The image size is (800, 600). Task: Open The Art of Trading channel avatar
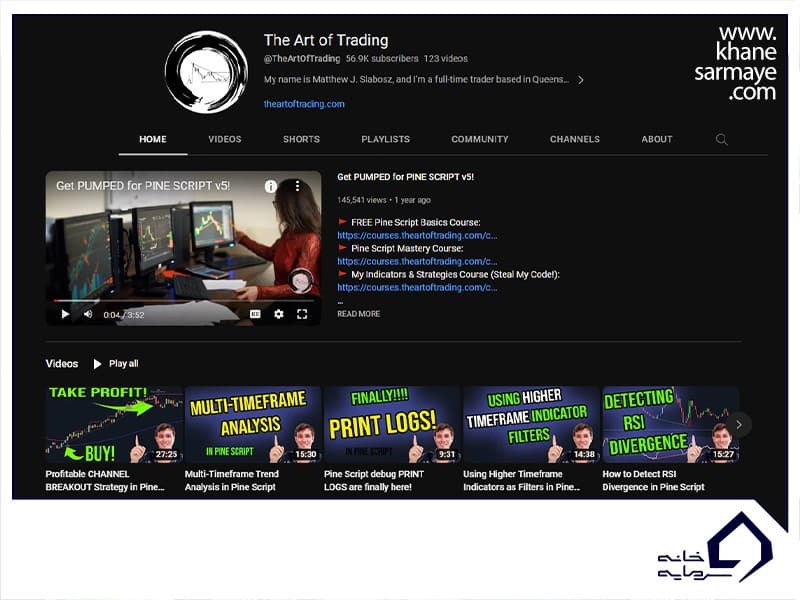(206, 72)
